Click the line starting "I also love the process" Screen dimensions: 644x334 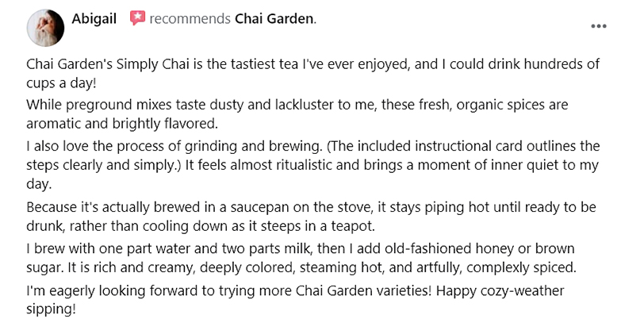click(x=312, y=146)
